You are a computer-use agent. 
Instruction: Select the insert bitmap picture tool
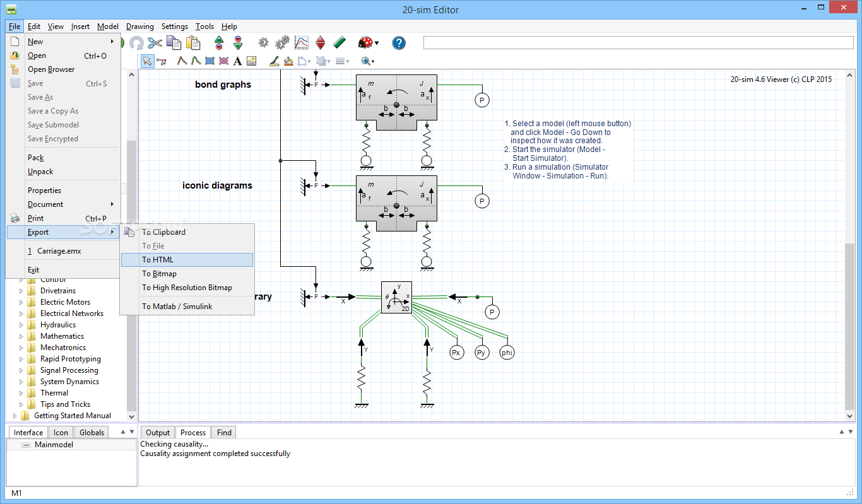pos(251,61)
